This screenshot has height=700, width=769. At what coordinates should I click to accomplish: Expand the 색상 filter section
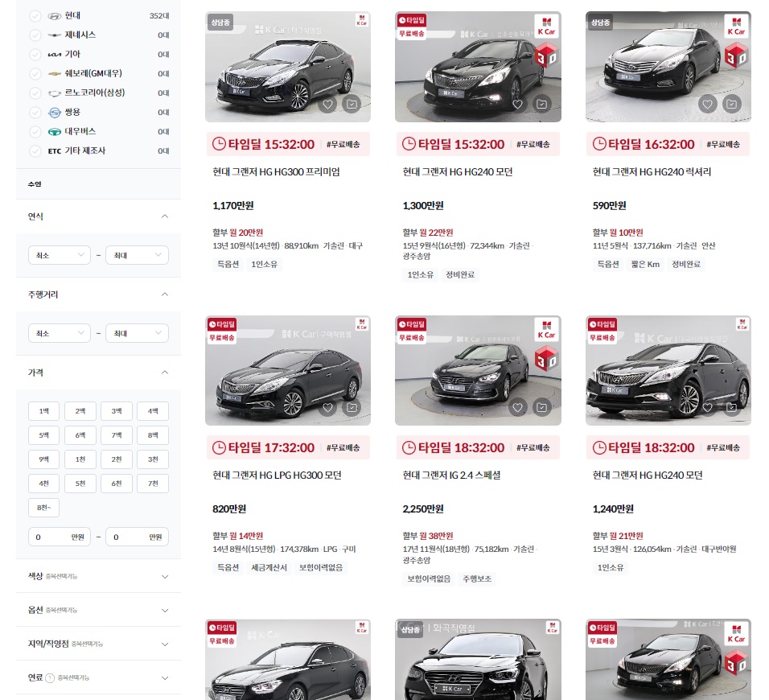pyautogui.click(x=165, y=576)
